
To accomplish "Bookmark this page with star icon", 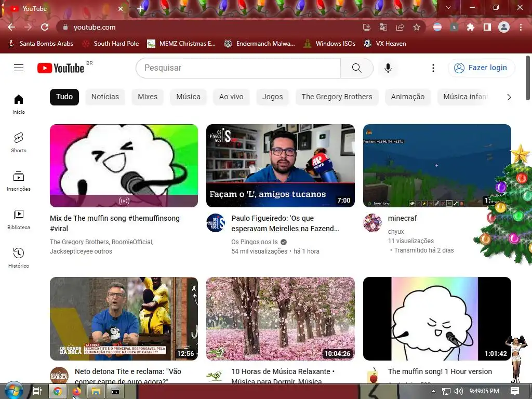I will click(417, 27).
